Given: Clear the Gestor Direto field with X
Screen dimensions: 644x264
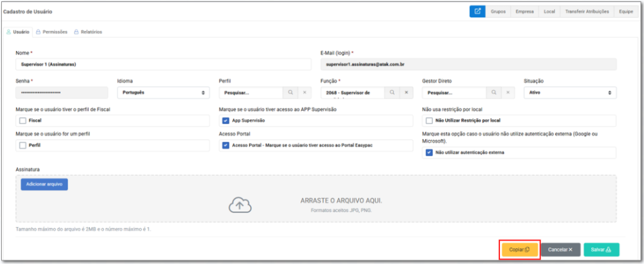Looking at the screenshot, I should coord(508,93).
